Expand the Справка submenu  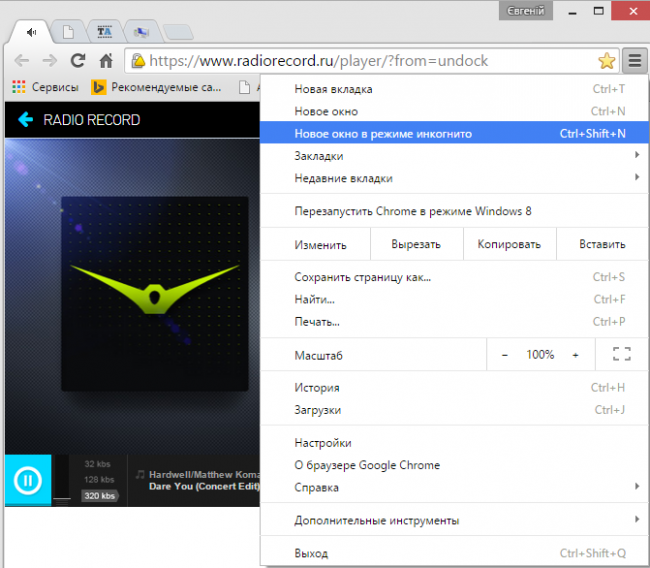pyautogui.click(x=454, y=488)
